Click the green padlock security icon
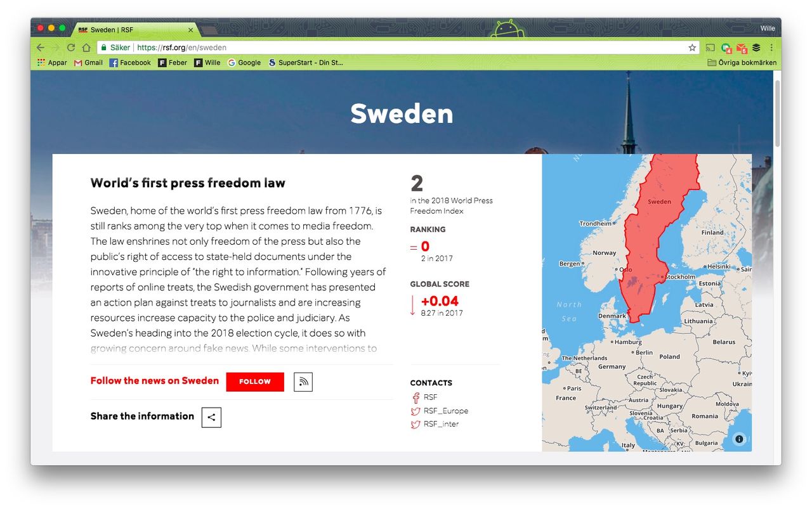The height and width of the screenshot is (509, 812). click(103, 48)
